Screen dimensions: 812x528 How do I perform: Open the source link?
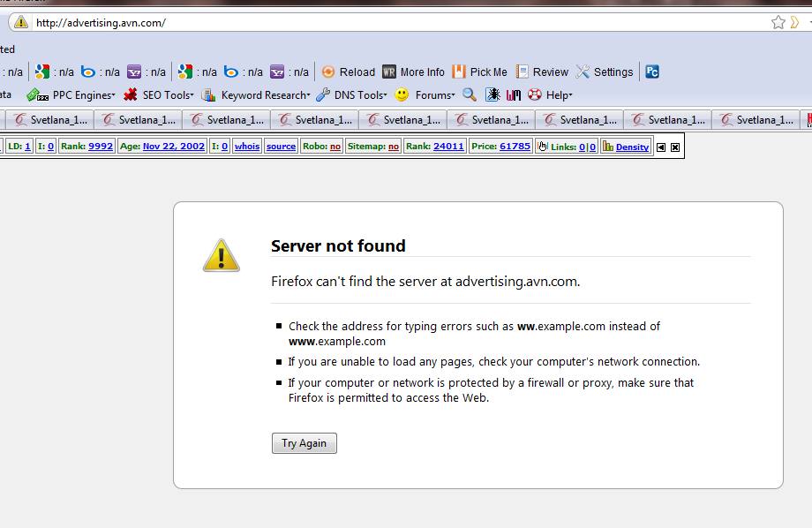(282, 146)
